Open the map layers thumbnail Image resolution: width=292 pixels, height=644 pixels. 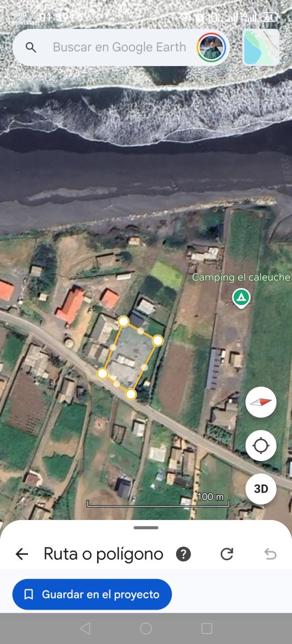click(261, 47)
